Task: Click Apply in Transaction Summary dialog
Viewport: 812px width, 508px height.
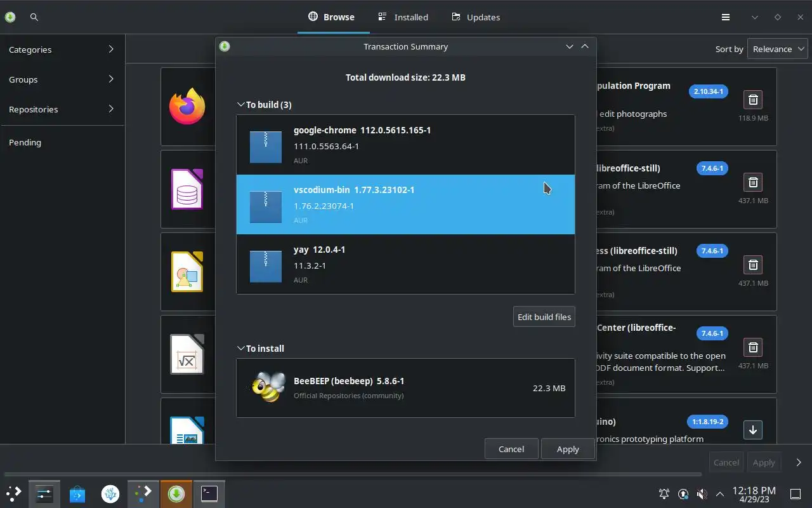Action: click(x=568, y=449)
